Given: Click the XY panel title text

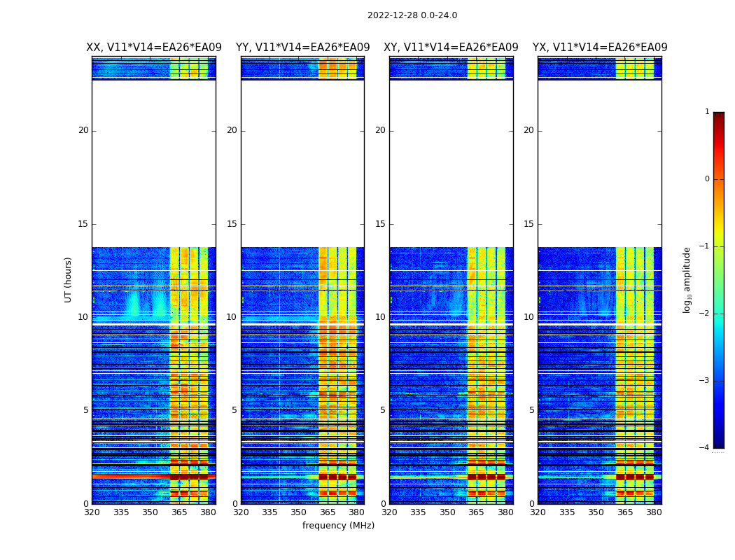Looking at the screenshot, I should coord(451,48).
